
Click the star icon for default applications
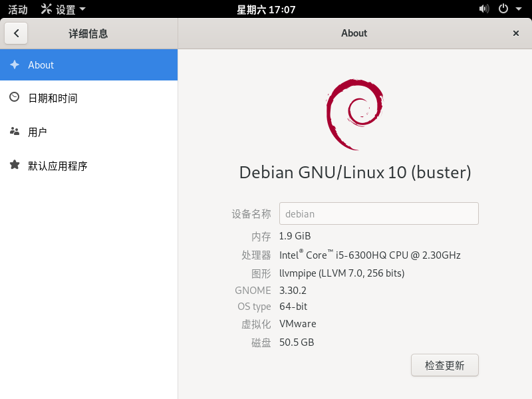click(x=15, y=164)
